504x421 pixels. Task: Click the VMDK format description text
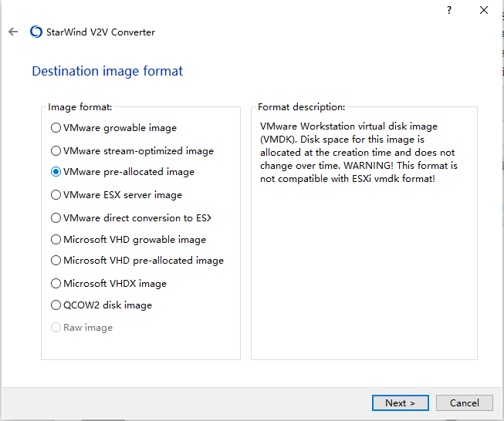pos(359,153)
